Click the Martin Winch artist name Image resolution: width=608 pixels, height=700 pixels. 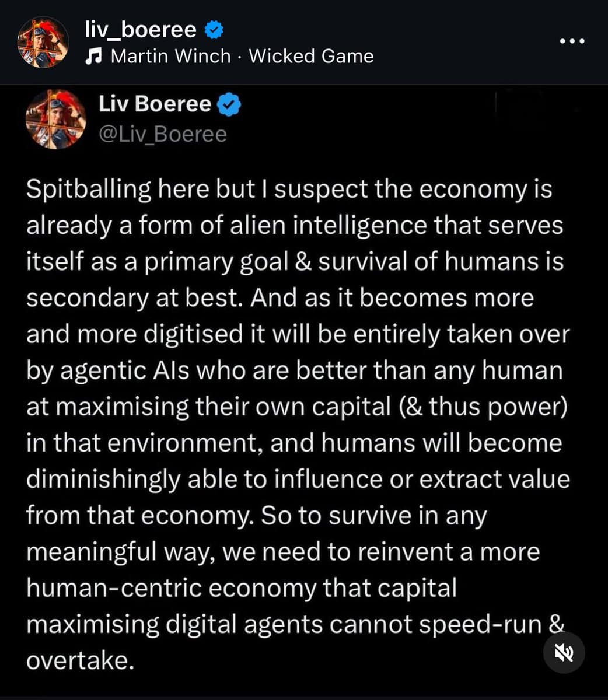[170, 56]
